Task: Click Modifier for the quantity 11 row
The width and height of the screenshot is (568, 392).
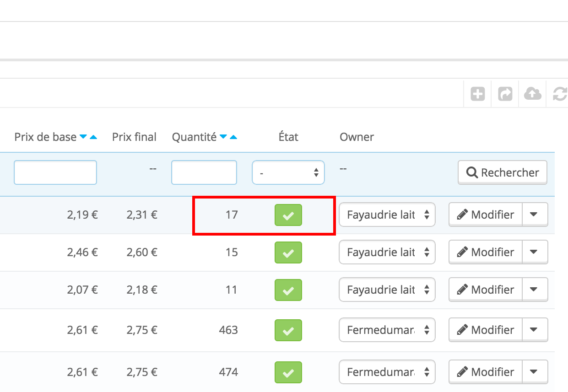Action: pos(486,290)
